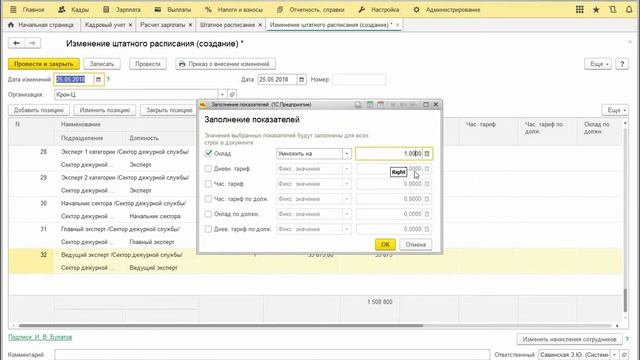The image size is (640, 360).
Task: Open the top Еще menu button
Action: tap(598, 64)
